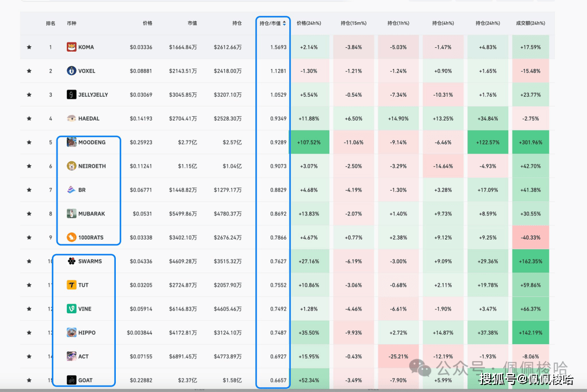Click the HAEDAL coin logo icon
This screenshot has width=587, height=392.
[72, 118]
